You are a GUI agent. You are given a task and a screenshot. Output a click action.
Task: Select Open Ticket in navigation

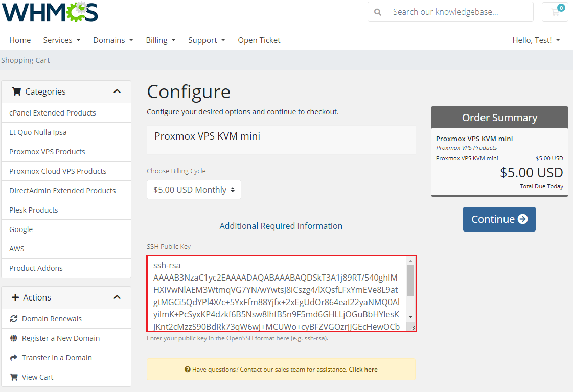[x=259, y=40]
